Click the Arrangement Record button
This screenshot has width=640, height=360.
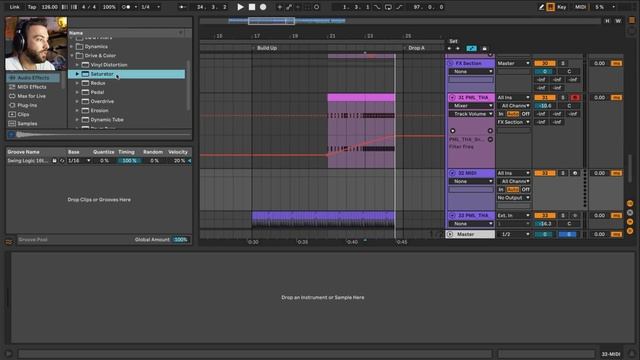[x=263, y=7]
